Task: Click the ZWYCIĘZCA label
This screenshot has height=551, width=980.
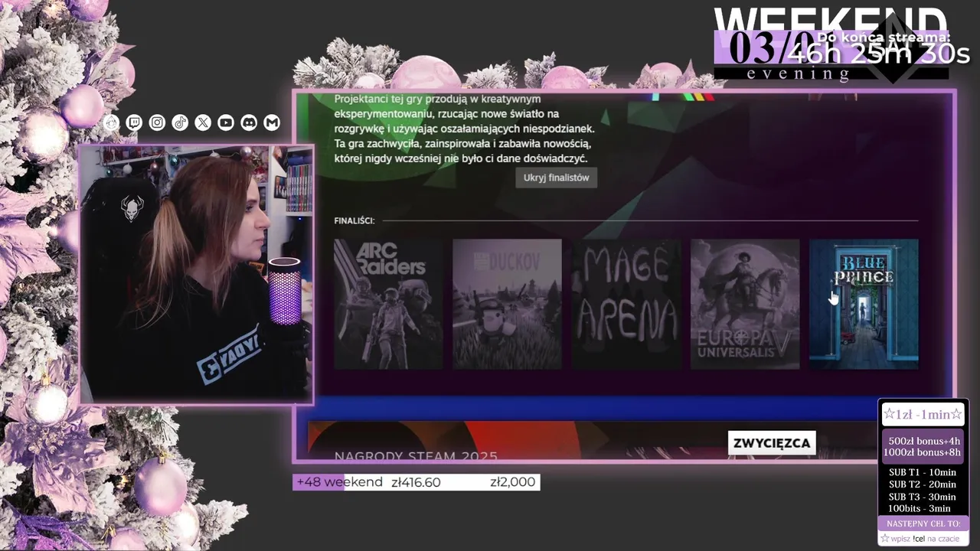Action: (x=772, y=443)
